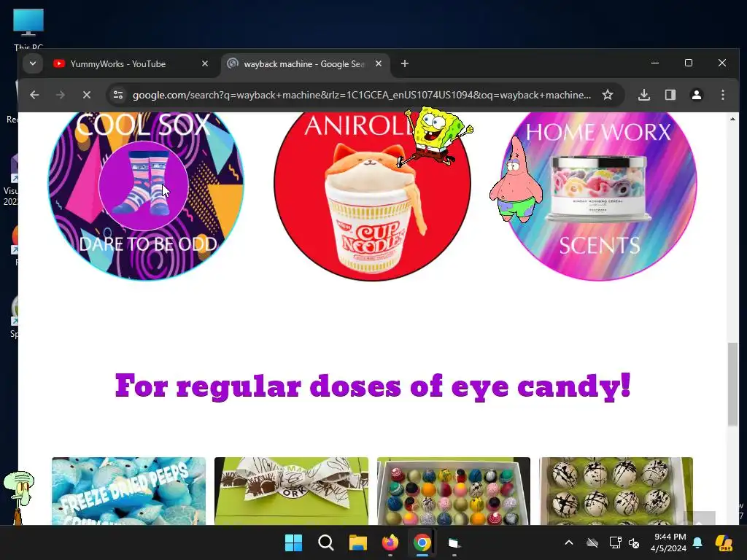The image size is (747, 560).
Task: Open the Freeze Dried Peeps thumbnail
Action: (128, 491)
